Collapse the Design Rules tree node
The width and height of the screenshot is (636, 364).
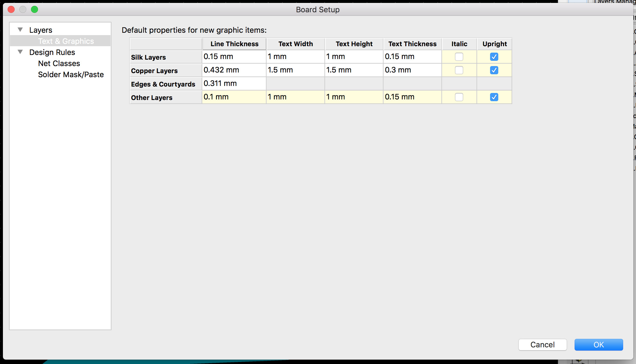[20, 52]
